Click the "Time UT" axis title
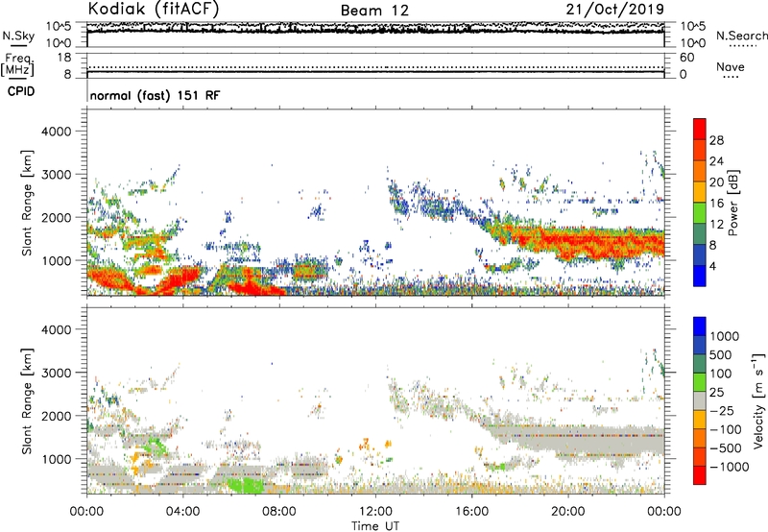The image size is (768, 532). [375, 526]
